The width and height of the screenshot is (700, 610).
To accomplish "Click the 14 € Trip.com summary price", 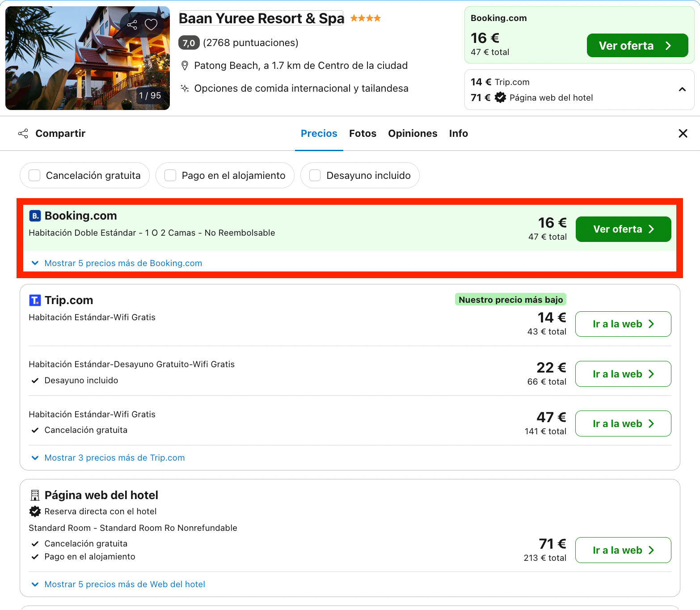I will pyautogui.click(x=500, y=82).
